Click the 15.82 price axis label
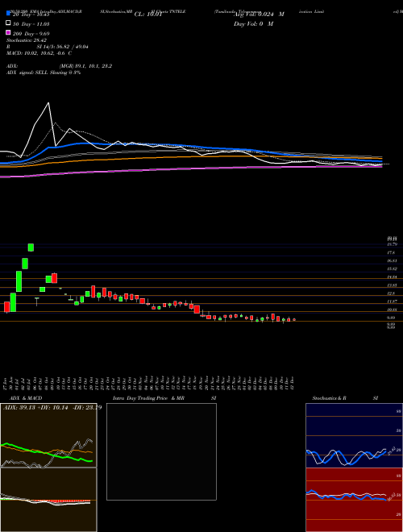The height and width of the screenshot is (532, 403). (393, 269)
